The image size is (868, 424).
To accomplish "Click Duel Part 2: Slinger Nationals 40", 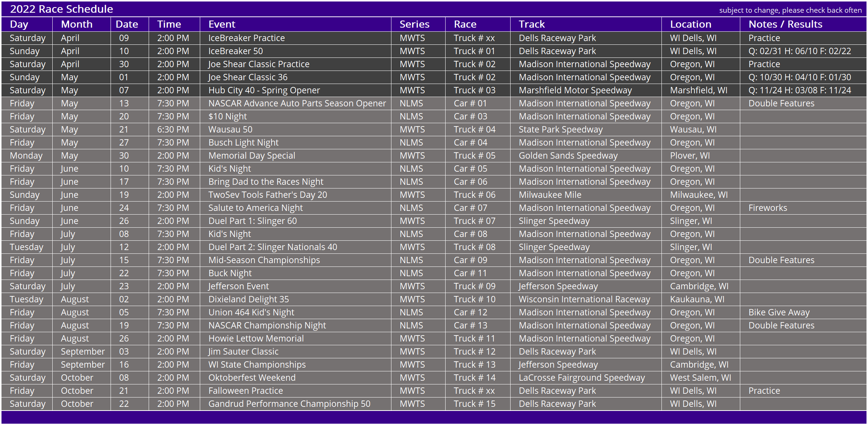I will coord(273,247).
